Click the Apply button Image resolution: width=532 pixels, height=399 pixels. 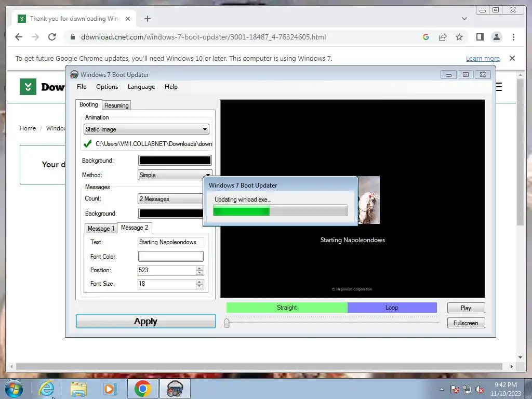click(x=146, y=321)
